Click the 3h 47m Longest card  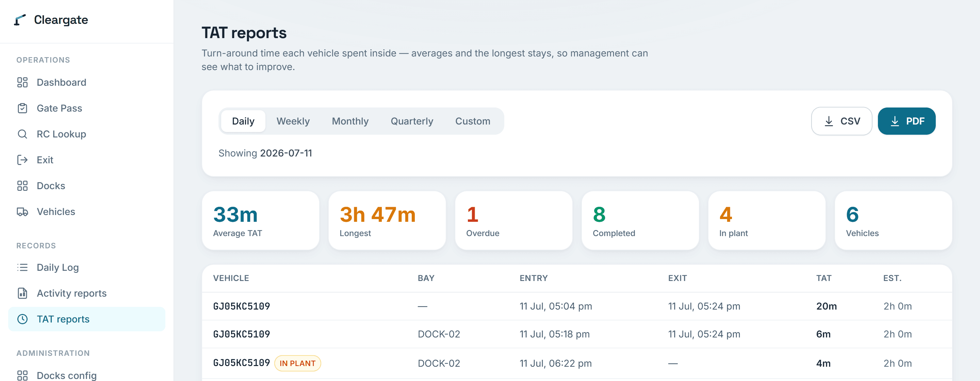tap(387, 220)
